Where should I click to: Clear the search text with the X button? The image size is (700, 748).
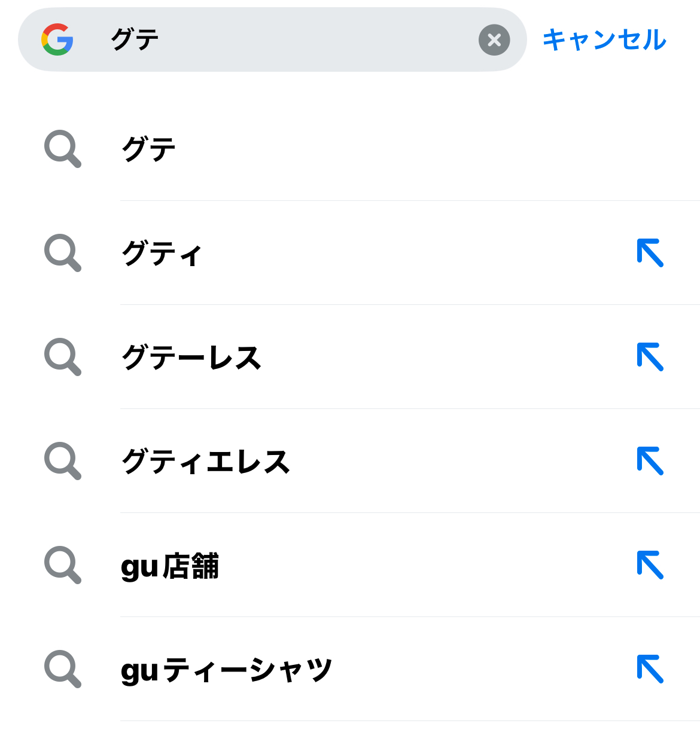(494, 40)
